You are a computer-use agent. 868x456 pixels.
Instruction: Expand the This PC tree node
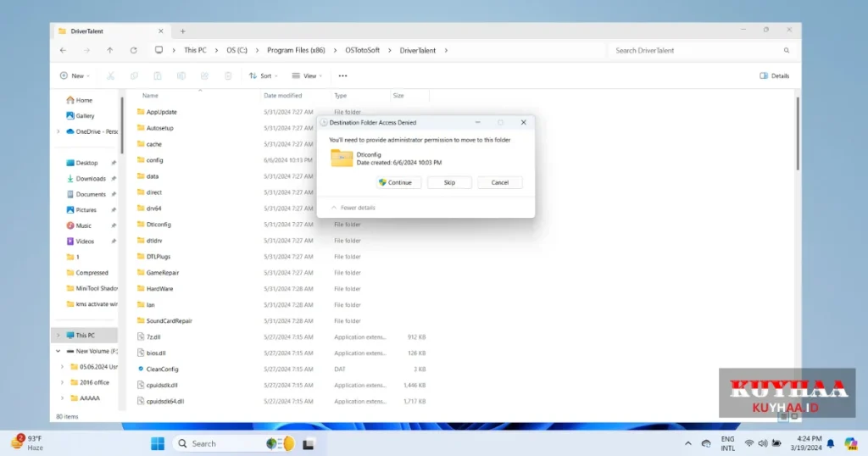[58, 336]
